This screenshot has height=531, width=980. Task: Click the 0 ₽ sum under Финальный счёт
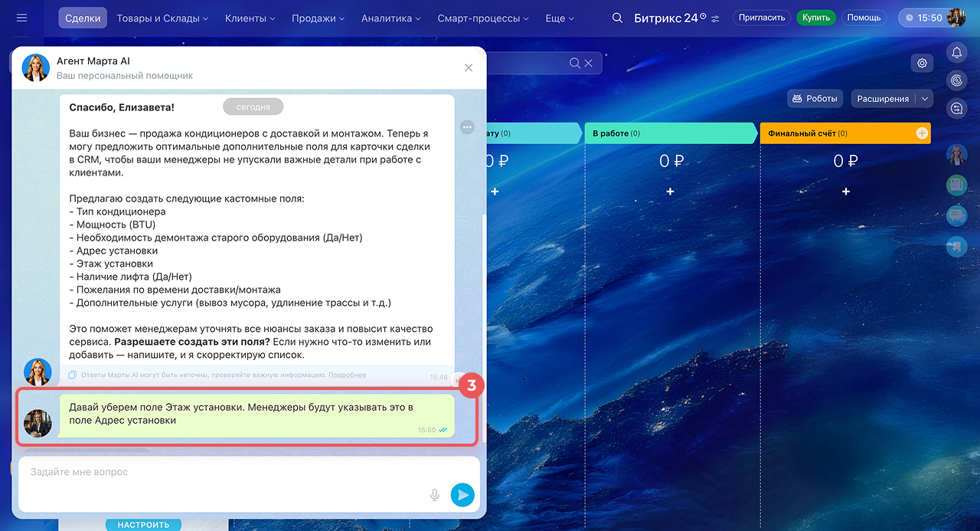tap(845, 161)
